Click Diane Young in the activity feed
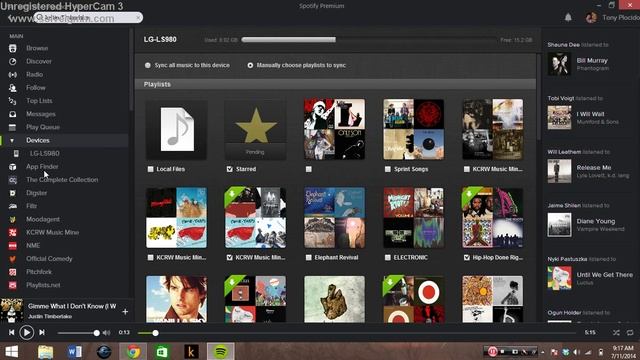 point(596,221)
